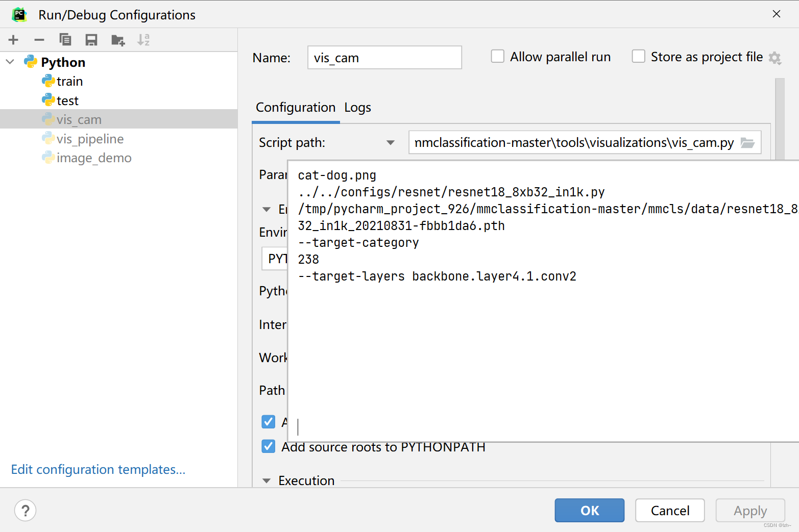
Task: Open Script path type dropdown arrow
Action: pos(391,143)
